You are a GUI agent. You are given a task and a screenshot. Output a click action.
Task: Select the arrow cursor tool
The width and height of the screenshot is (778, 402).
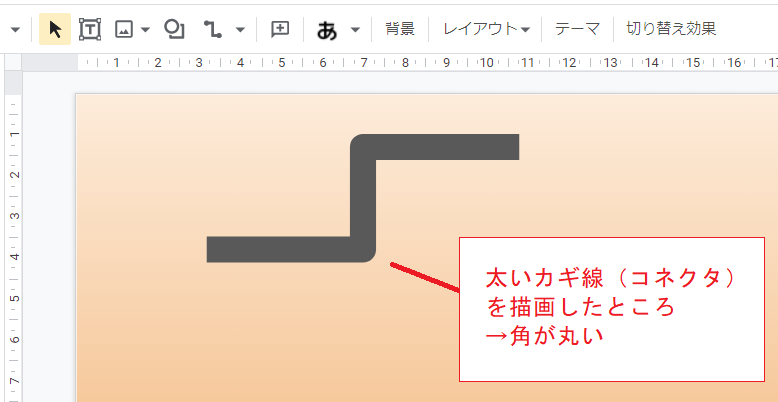55,29
